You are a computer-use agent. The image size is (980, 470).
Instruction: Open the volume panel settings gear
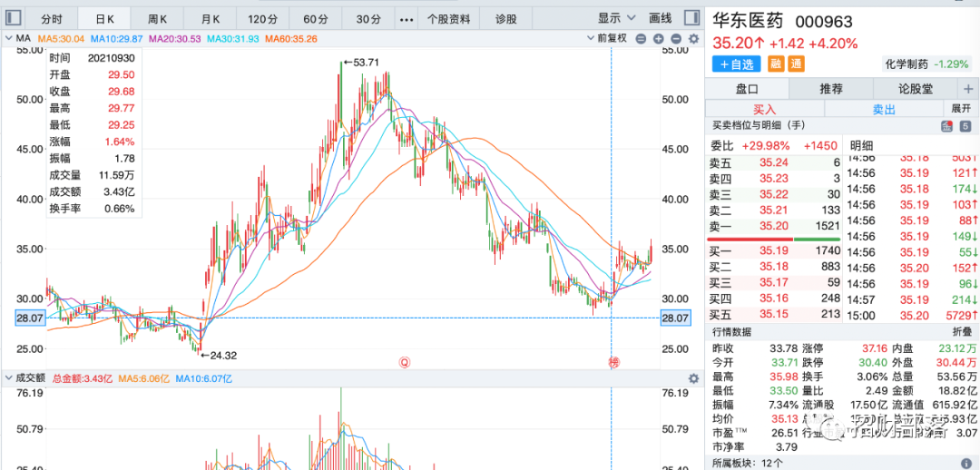pos(694,378)
